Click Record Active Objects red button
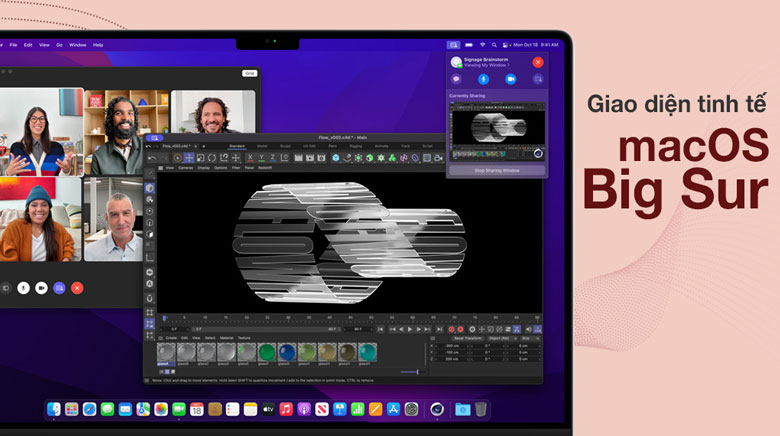The width and height of the screenshot is (780, 436). (452, 329)
